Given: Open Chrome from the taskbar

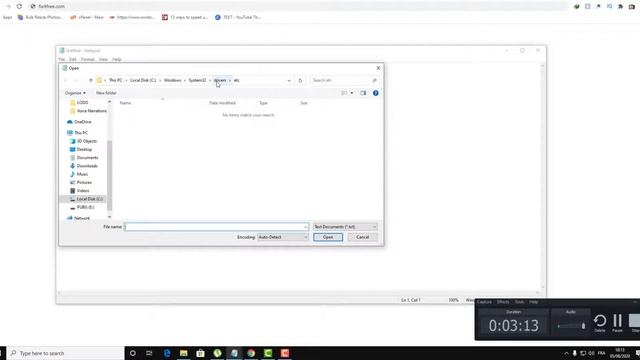Looking at the screenshot, I should 251,353.
